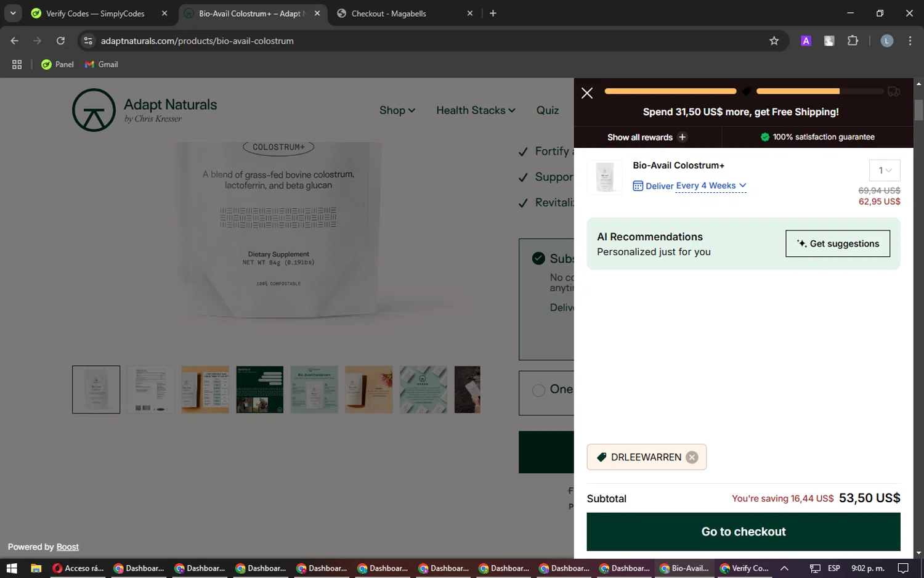Image resolution: width=924 pixels, height=578 pixels.
Task: Select the supplement facts label thumbnail
Action: 150,389
